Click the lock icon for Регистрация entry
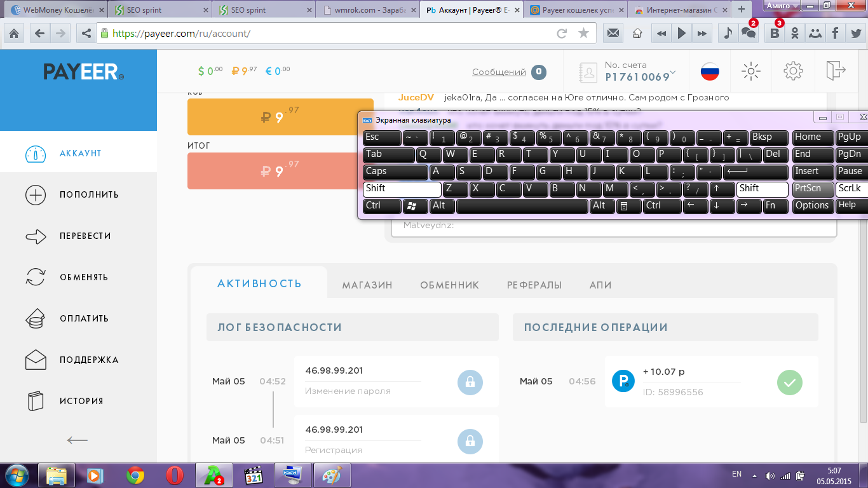 click(x=470, y=441)
